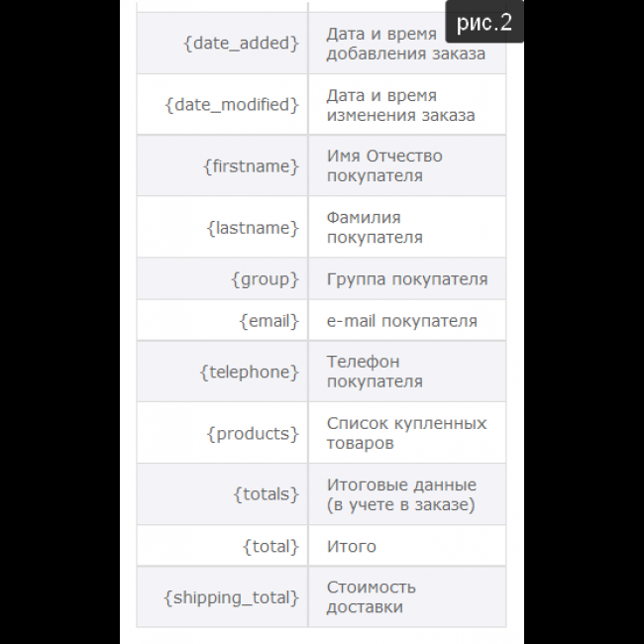Select the 'Группа покупателя' description
The image size is (644, 644).
point(407,279)
